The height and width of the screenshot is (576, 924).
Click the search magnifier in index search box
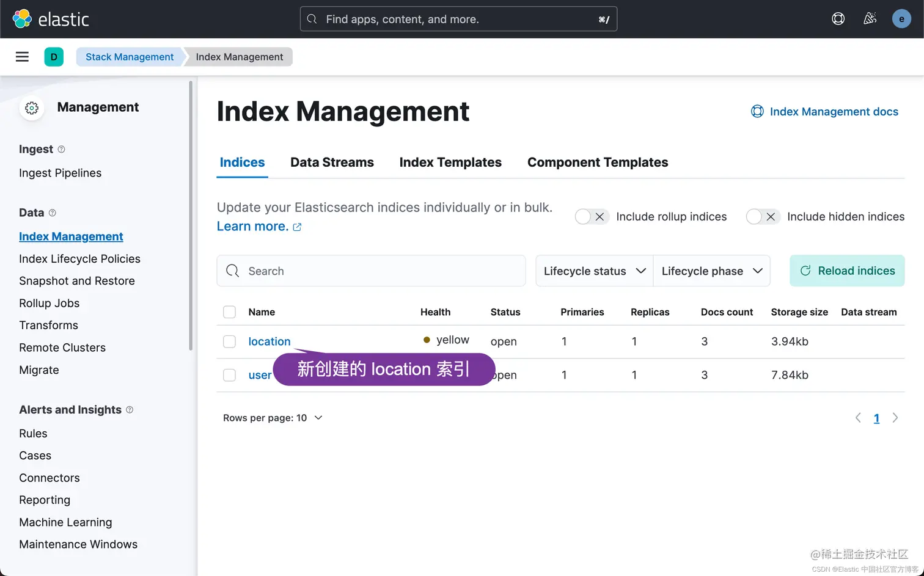tap(232, 271)
